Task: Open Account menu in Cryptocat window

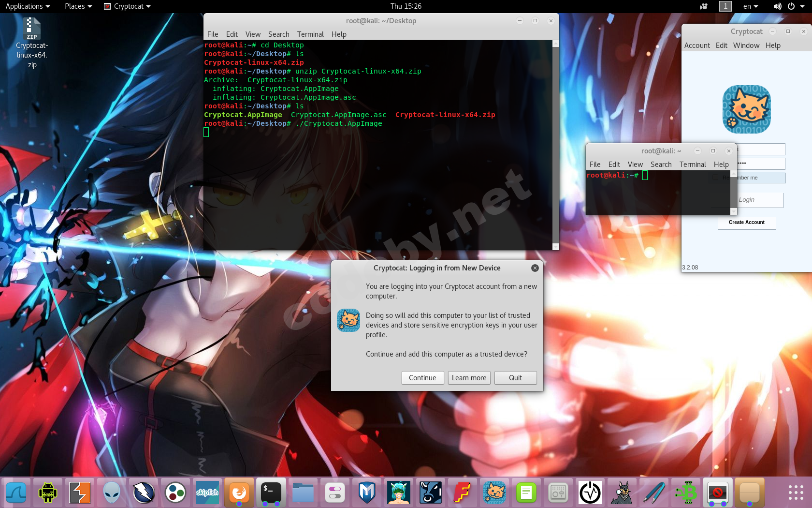Action: 697,45
